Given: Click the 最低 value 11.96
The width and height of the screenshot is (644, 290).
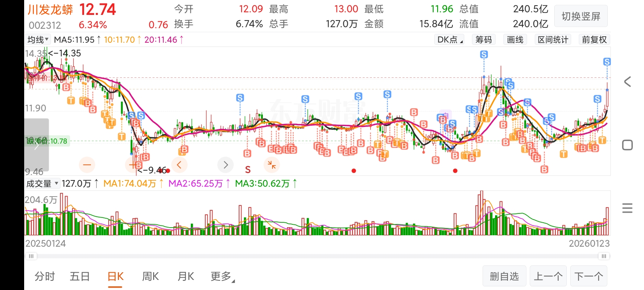Looking at the screenshot, I should point(442,9).
